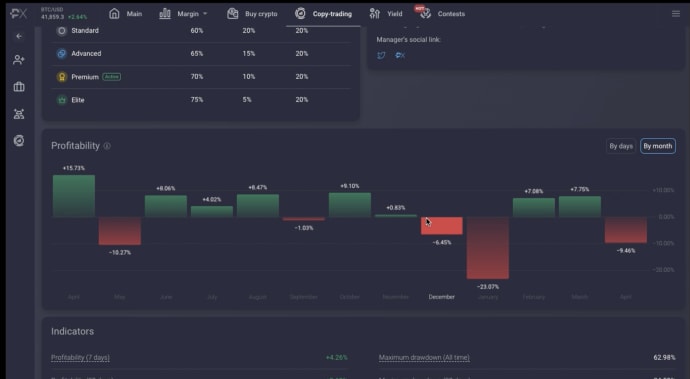Image resolution: width=690 pixels, height=379 pixels.
Task: Click the +8.06% June bar
Action: pyautogui.click(x=166, y=206)
